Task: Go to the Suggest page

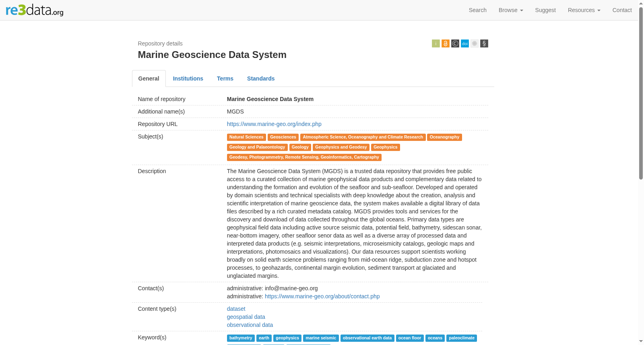Action: pyautogui.click(x=545, y=10)
